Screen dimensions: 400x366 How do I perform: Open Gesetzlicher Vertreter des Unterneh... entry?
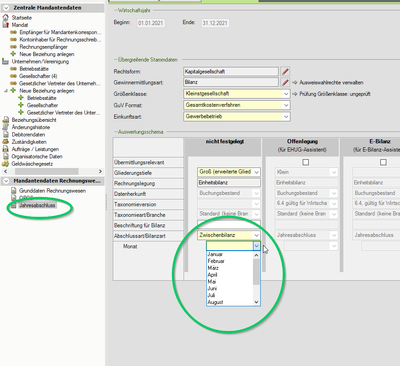[x=59, y=83]
